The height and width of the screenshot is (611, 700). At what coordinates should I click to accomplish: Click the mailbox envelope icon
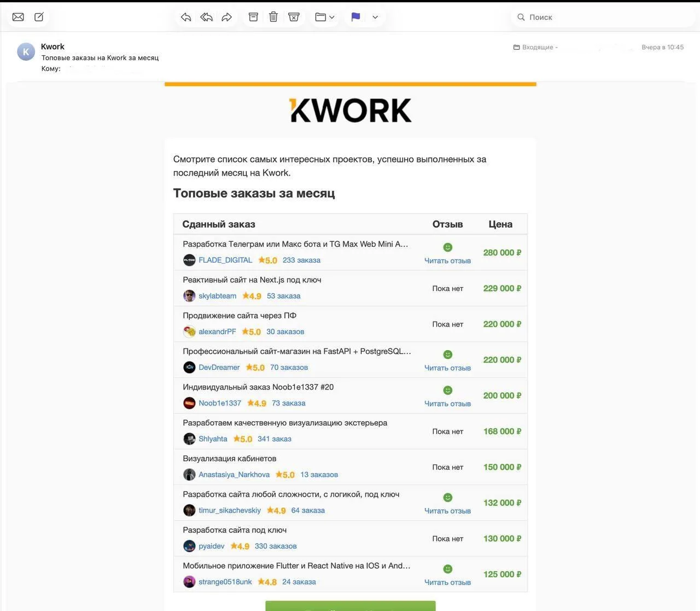point(18,17)
